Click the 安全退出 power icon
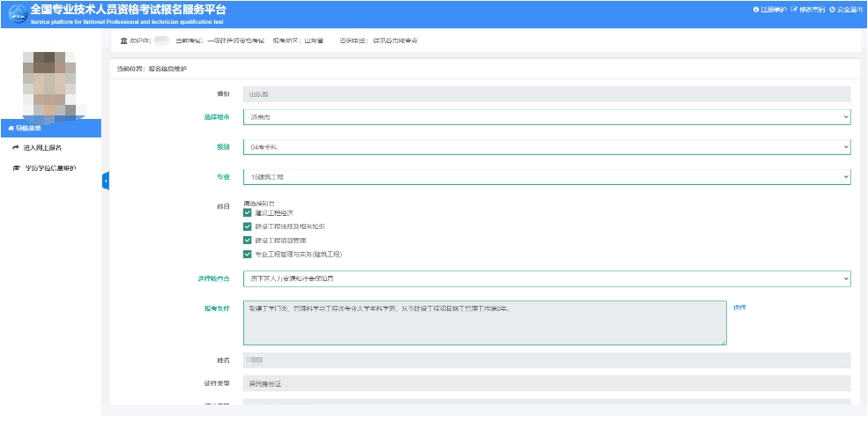The width and height of the screenshot is (868, 430). 832,10
